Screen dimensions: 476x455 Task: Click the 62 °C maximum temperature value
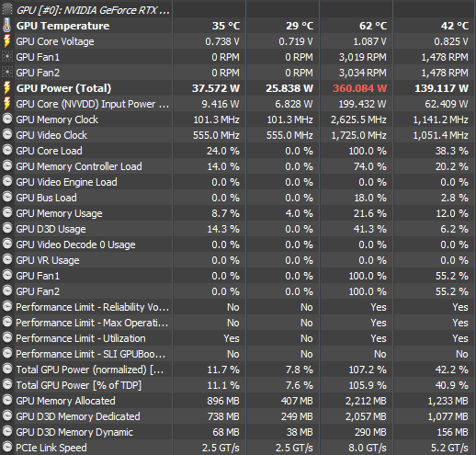tap(373, 26)
